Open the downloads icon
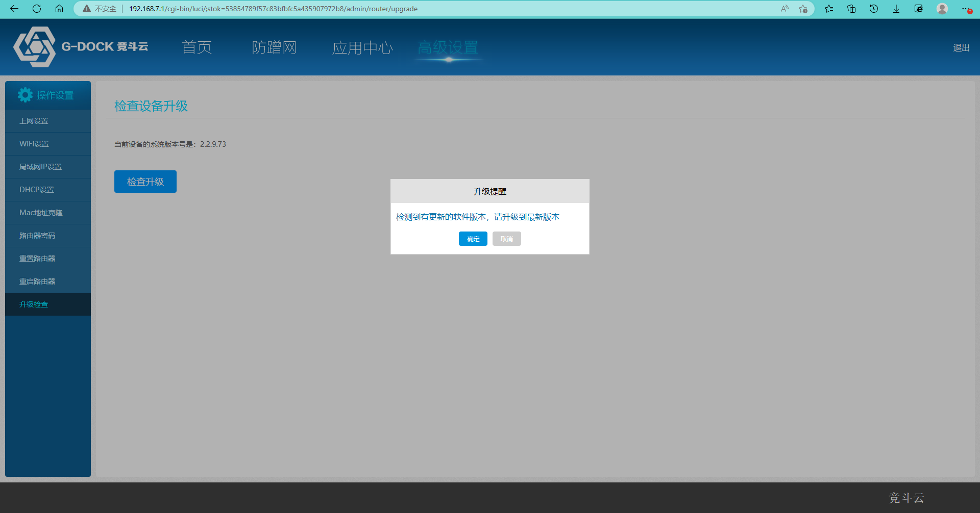This screenshot has height=513, width=980. tap(896, 9)
